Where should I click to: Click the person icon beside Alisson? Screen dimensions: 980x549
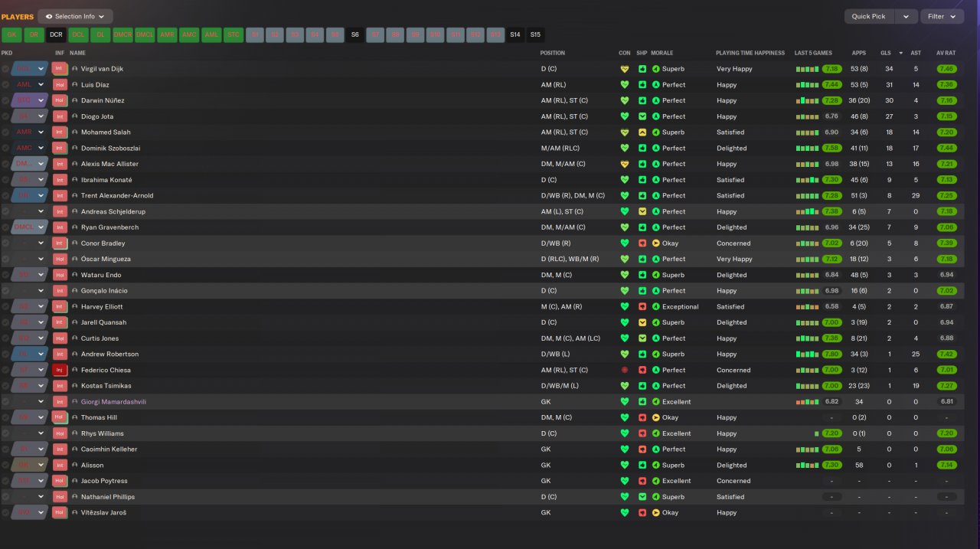[75, 465]
